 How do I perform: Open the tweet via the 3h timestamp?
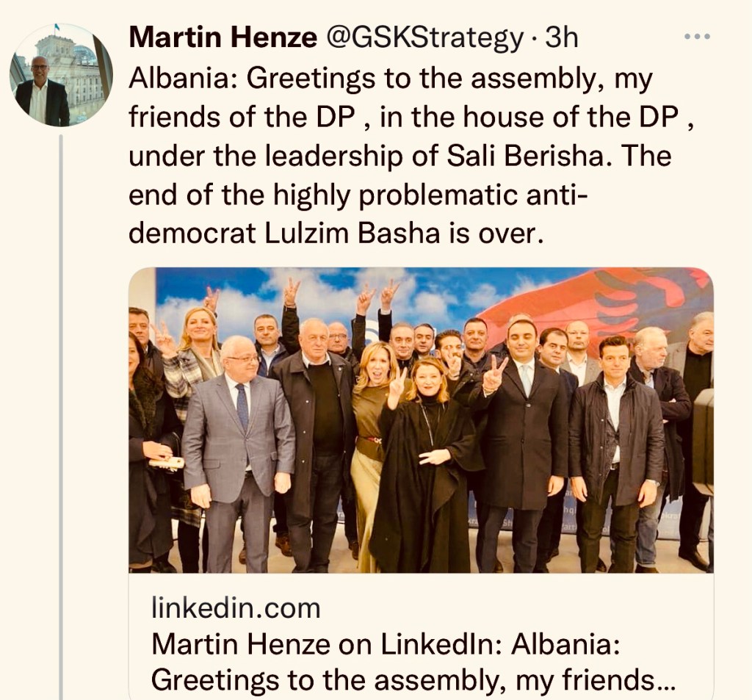click(x=562, y=37)
